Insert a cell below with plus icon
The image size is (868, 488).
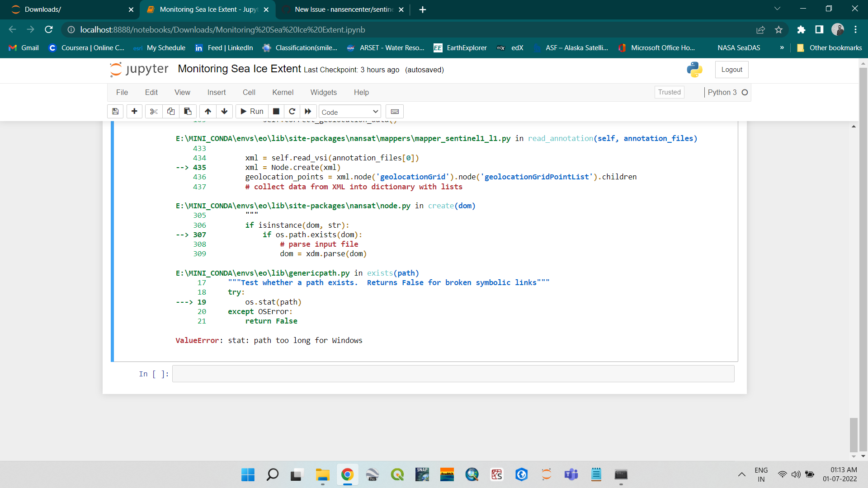point(134,112)
